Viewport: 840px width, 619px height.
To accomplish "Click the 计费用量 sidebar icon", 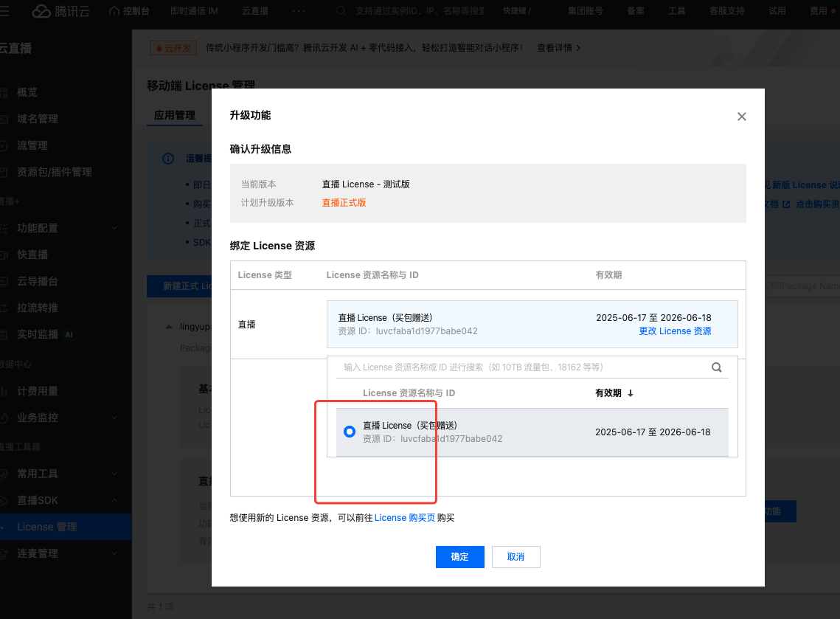I will point(5,391).
